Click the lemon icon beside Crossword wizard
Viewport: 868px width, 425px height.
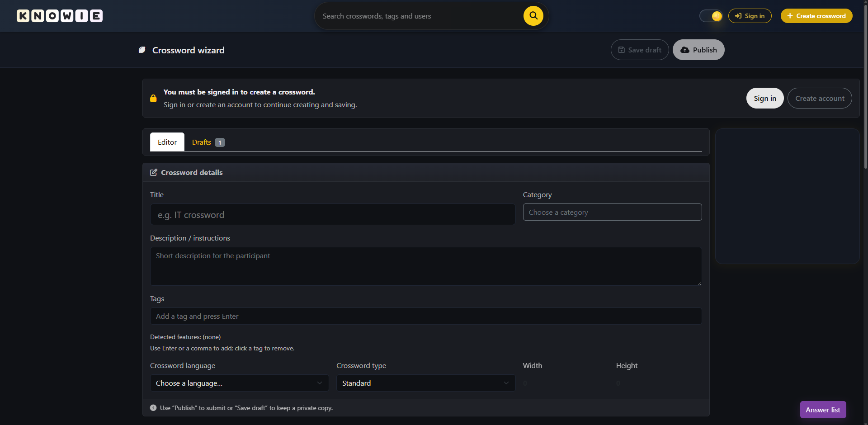(142, 50)
